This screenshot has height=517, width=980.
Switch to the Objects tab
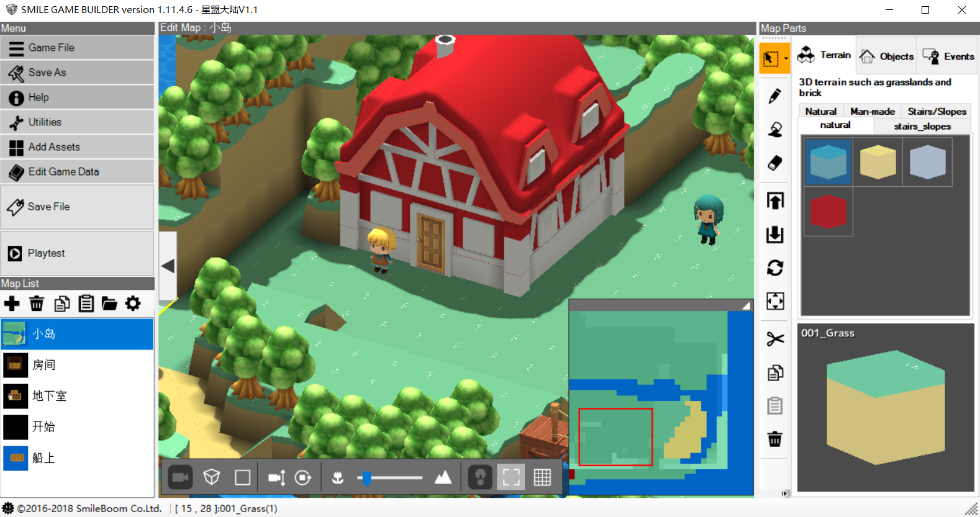click(887, 56)
